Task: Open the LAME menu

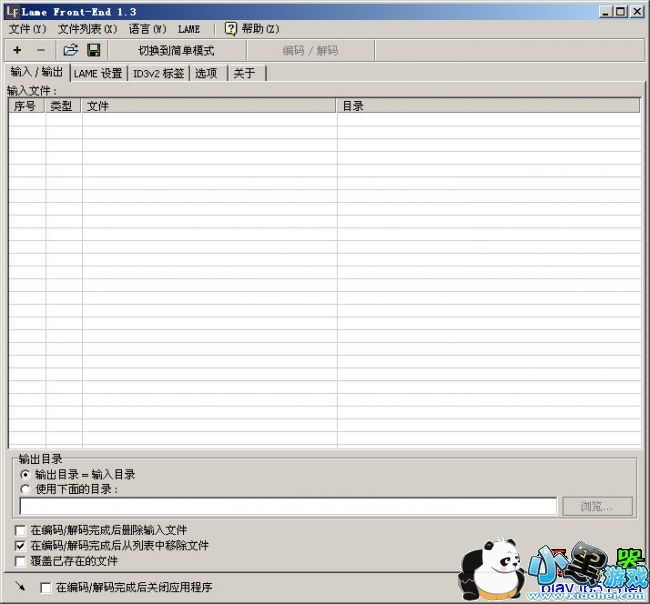Action: (x=189, y=29)
